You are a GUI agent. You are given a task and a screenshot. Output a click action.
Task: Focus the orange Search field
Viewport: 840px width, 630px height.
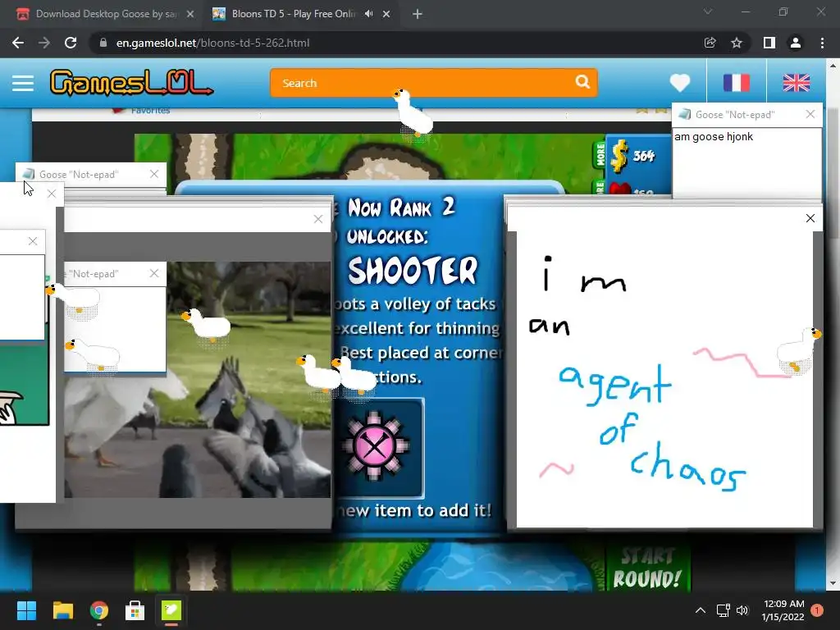click(x=433, y=83)
